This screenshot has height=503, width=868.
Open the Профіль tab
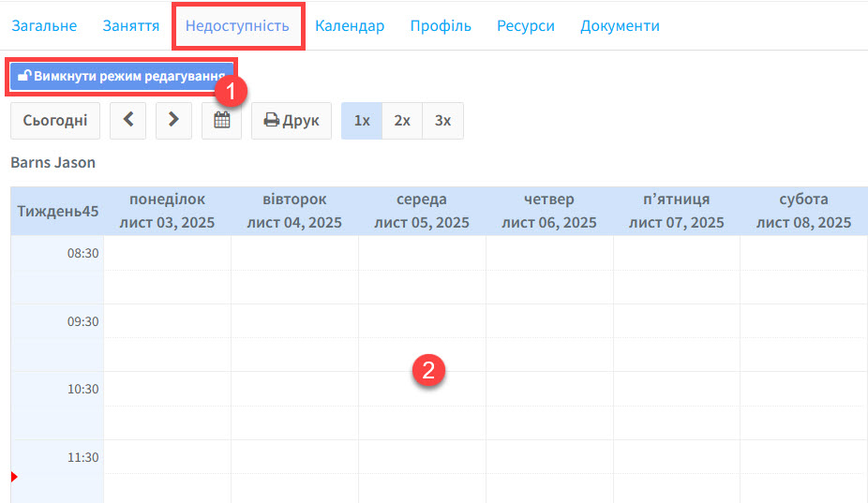click(441, 25)
